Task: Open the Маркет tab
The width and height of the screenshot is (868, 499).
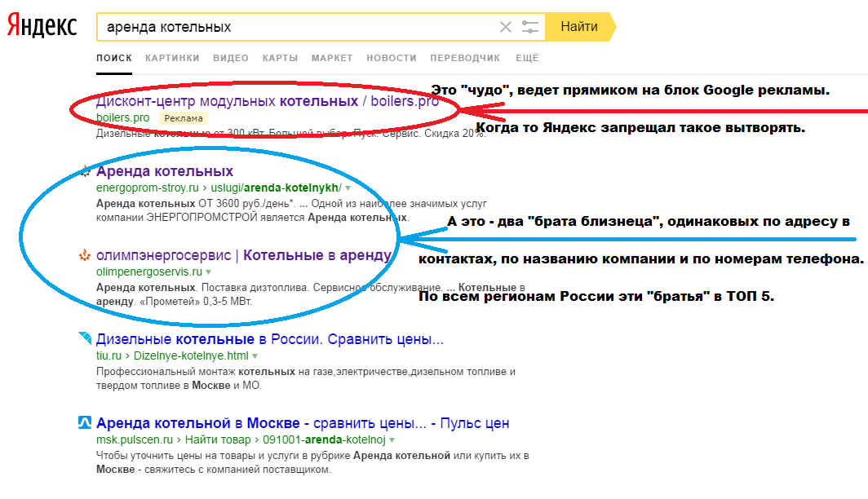Action: coord(332,58)
